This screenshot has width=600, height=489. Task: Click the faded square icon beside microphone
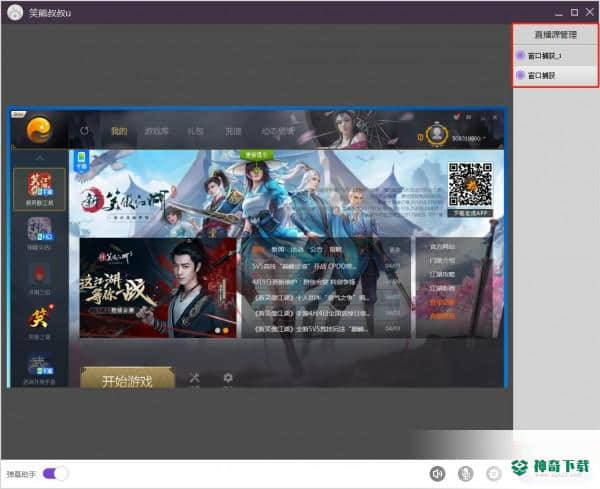[494, 474]
